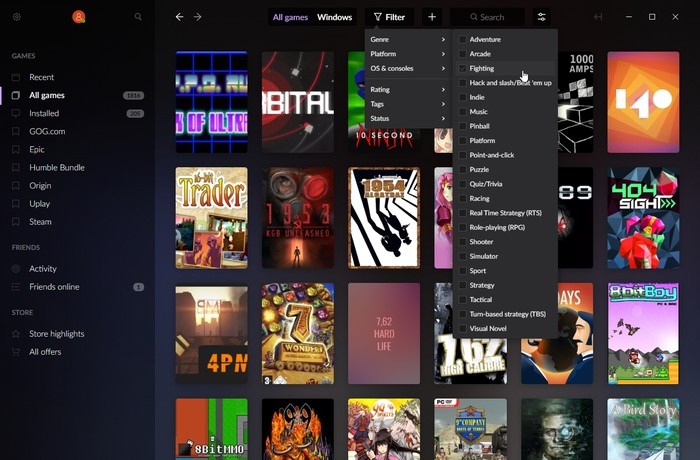Open the Filter dropdown button
This screenshot has width=700, height=460.
(389, 17)
